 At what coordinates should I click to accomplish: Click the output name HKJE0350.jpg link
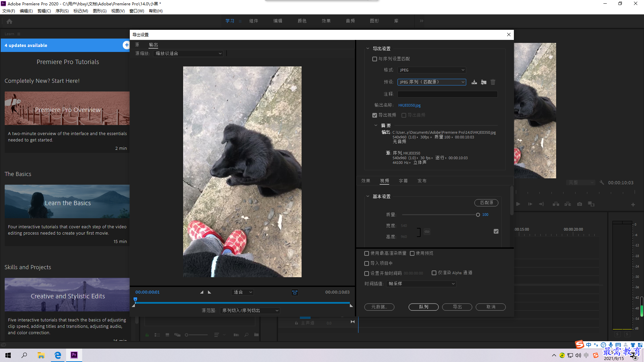click(410, 105)
